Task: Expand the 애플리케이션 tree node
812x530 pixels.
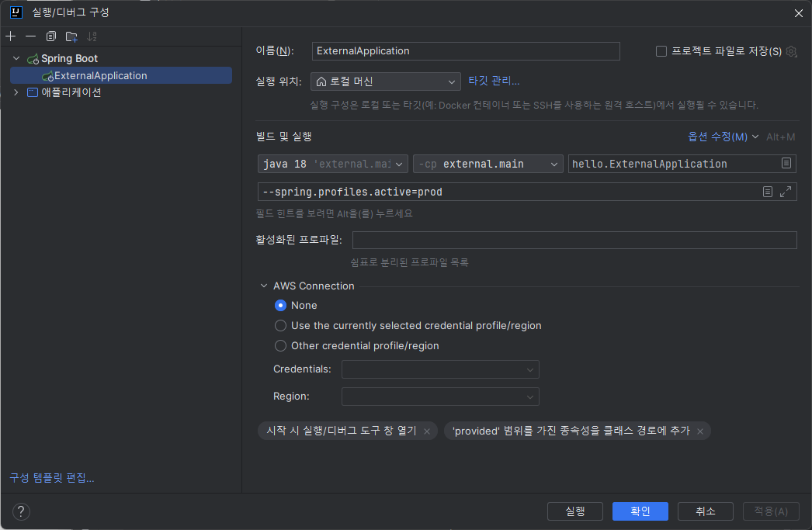Action: coord(16,92)
